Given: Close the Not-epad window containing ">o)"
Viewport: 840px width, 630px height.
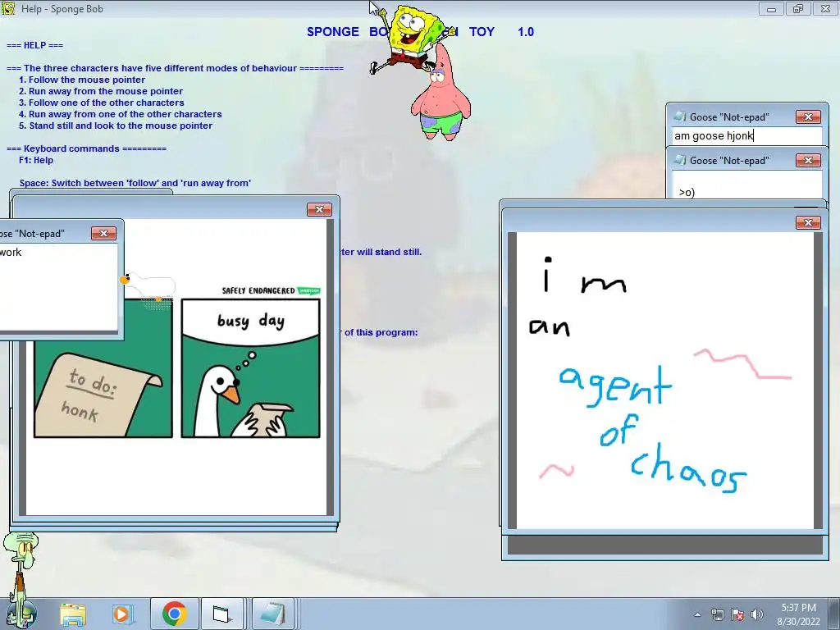Looking at the screenshot, I should (x=808, y=160).
